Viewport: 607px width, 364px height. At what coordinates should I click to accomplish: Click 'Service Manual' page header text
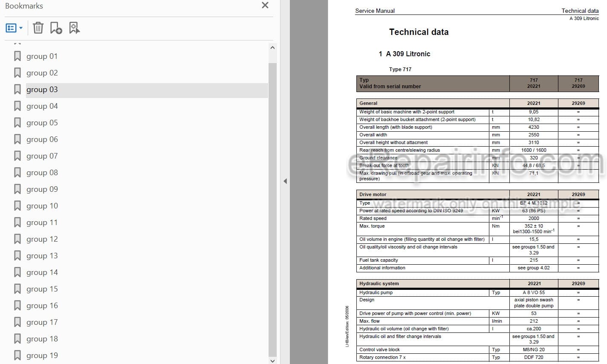point(375,11)
